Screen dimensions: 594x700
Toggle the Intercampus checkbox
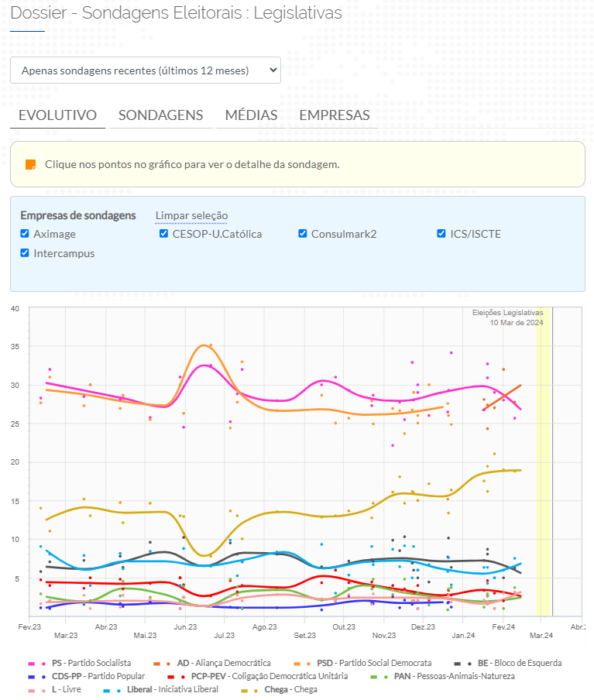pyautogui.click(x=25, y=253)
